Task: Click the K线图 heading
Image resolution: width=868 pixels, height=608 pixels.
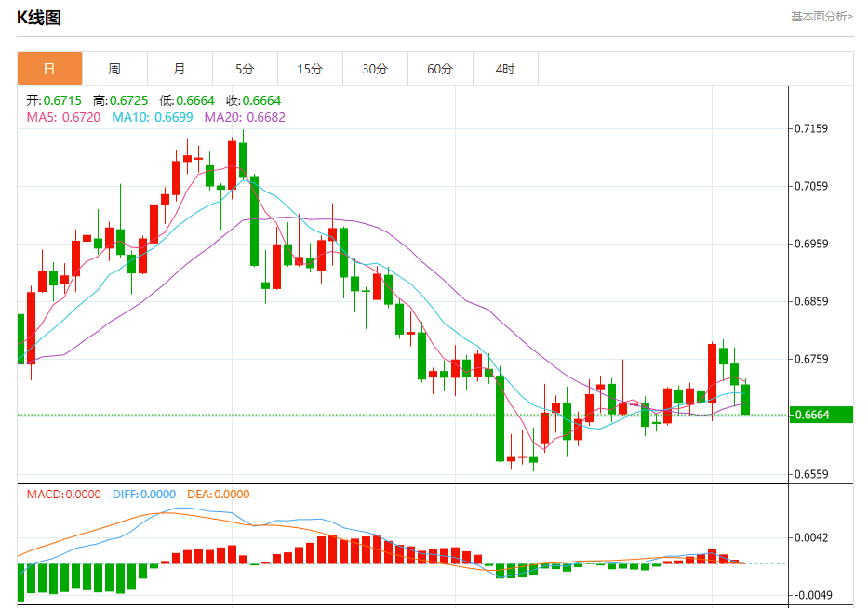Action: (39, 18)
